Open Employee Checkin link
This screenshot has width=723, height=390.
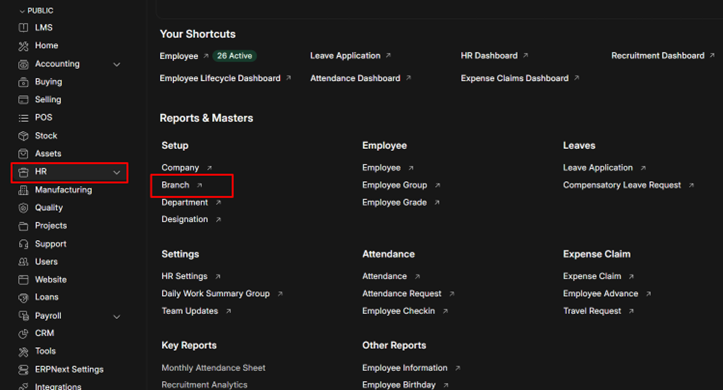pyautogui.click(x=398, y=311)
